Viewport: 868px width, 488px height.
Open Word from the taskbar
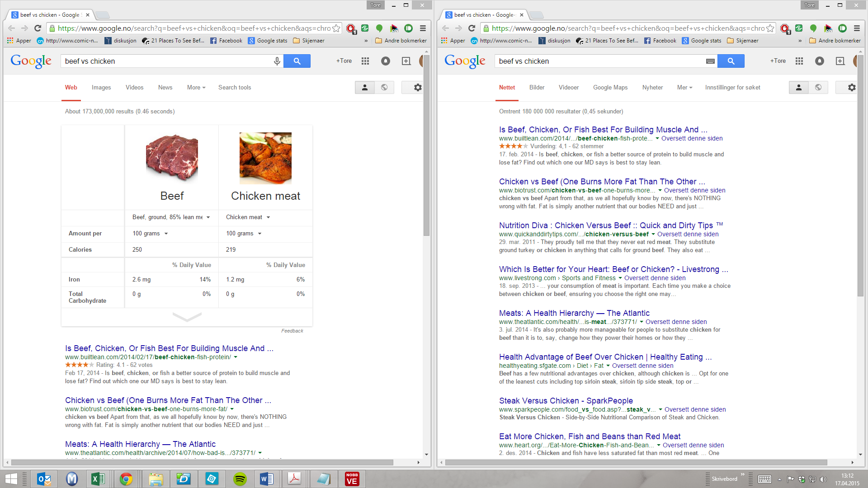267,479
